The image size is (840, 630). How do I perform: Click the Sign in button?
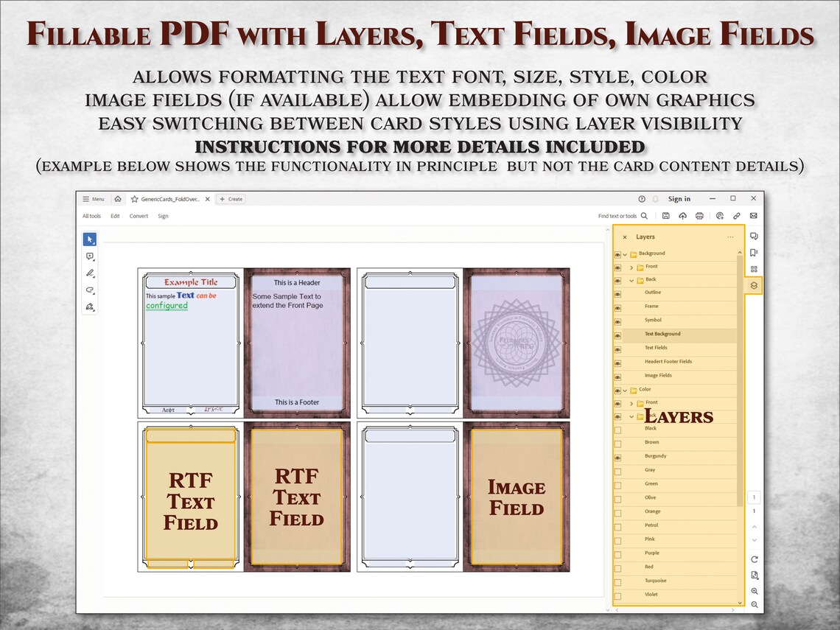(678, 198)
